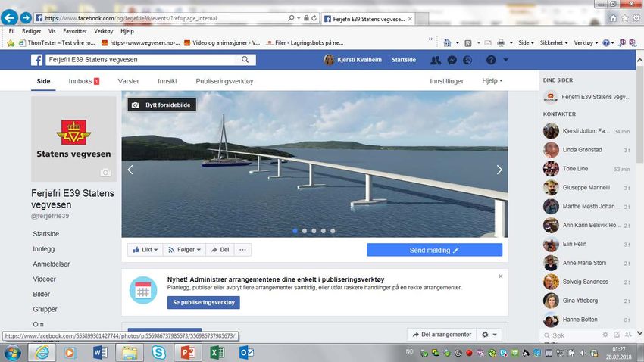
Task: Click Se publiseringsverktøy button
Action: point(203,302)
